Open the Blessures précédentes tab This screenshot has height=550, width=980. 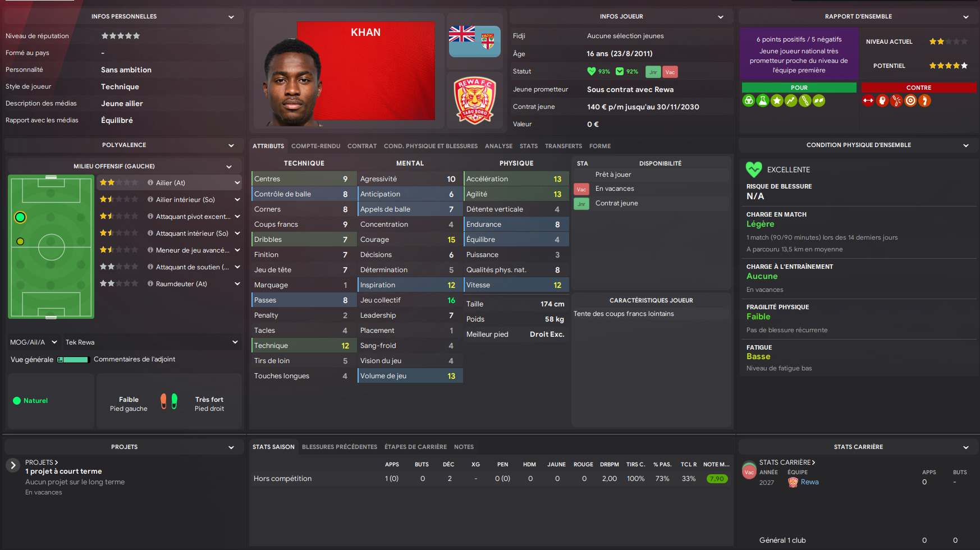point(340,447)
